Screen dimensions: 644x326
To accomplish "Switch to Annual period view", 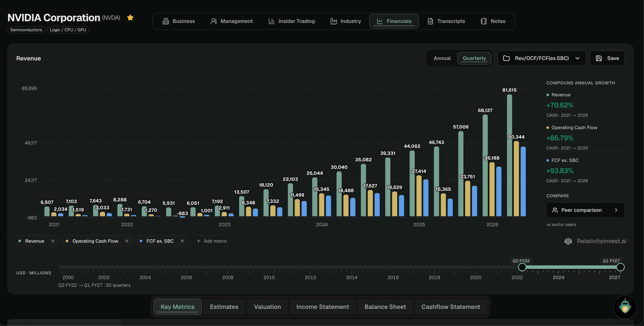I will pyautogui.click(x=442, y=58).
